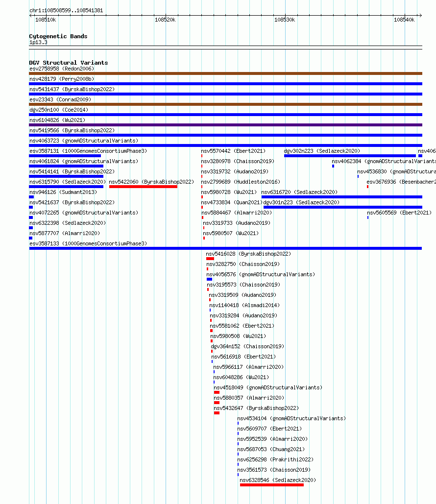Open esv3676936 Besenbacher variant label
This screenshot has height=504, width=436.
(x=401, y=182)
